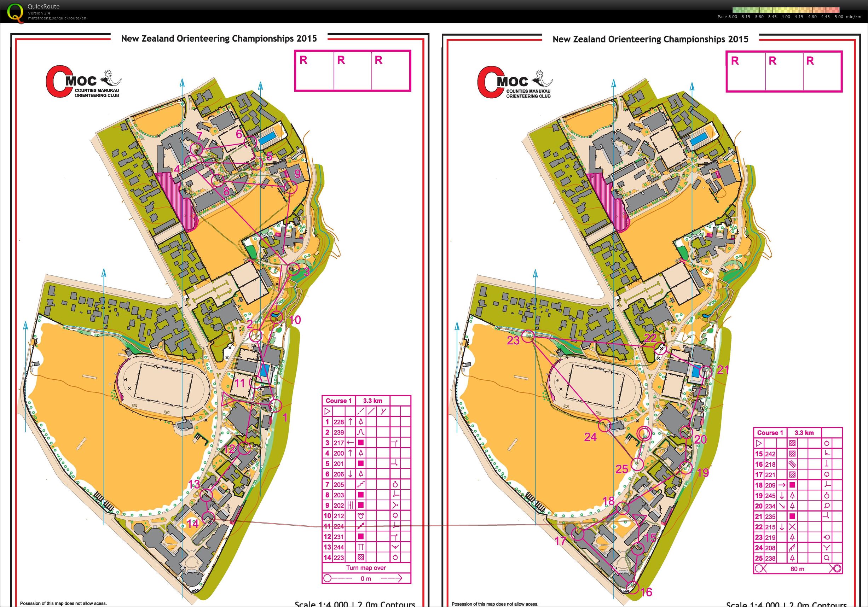Click control code 228 in left table
Viewport: 868px width, 607px height.
339,422
